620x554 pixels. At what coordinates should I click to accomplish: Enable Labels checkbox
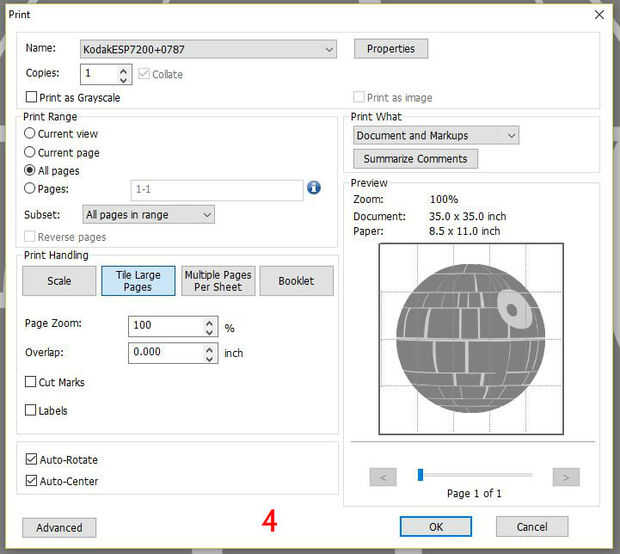point(30,410)
